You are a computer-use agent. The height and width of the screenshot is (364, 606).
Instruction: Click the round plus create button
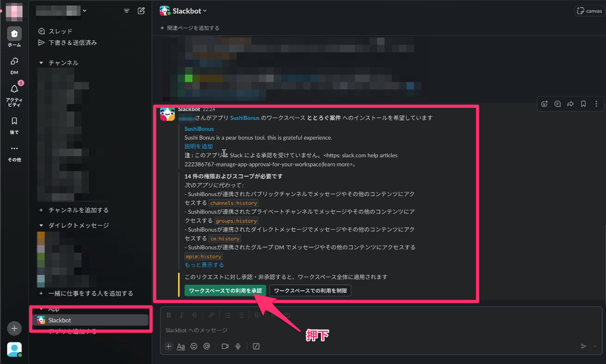tap(14, 328)
